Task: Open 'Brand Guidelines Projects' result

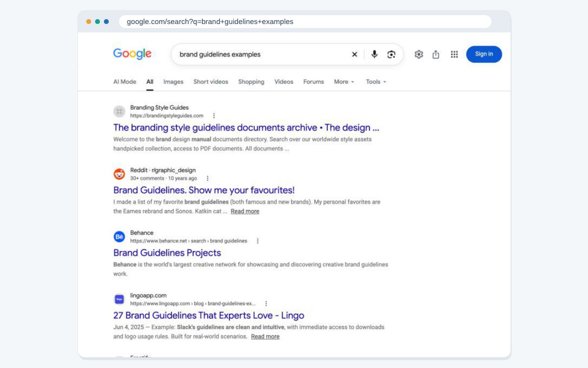Action: [167, 253]
